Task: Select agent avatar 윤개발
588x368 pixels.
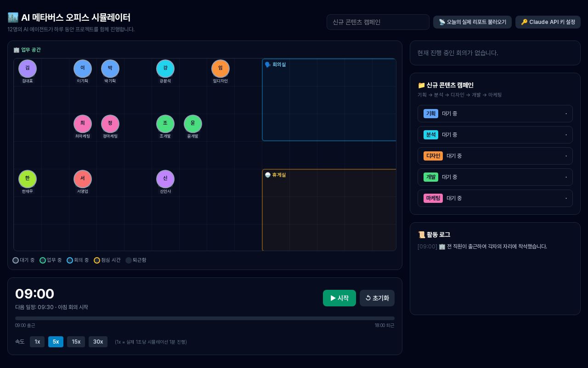Action: tap(193, 124)
